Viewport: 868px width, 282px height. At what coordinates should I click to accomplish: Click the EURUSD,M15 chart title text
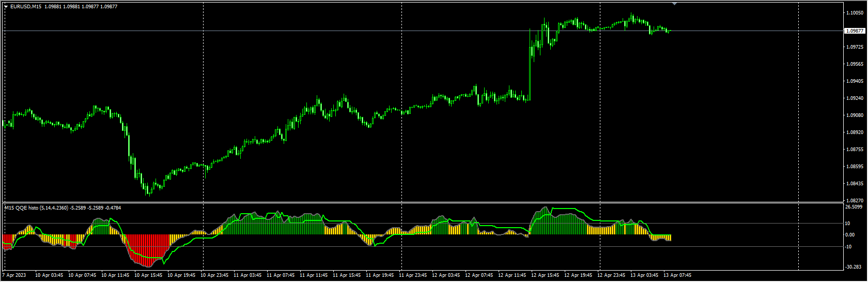click(x=26, y=7)
